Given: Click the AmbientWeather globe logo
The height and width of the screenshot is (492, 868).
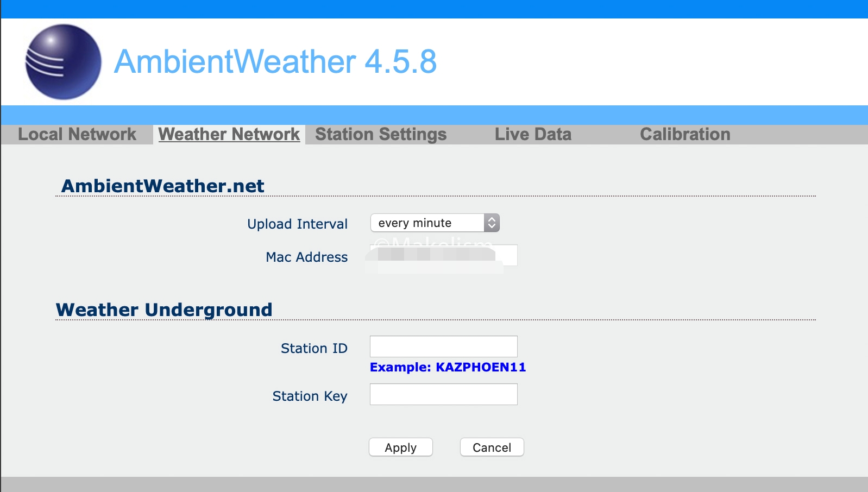Looking at the screenshot, I should pos(64,62).
